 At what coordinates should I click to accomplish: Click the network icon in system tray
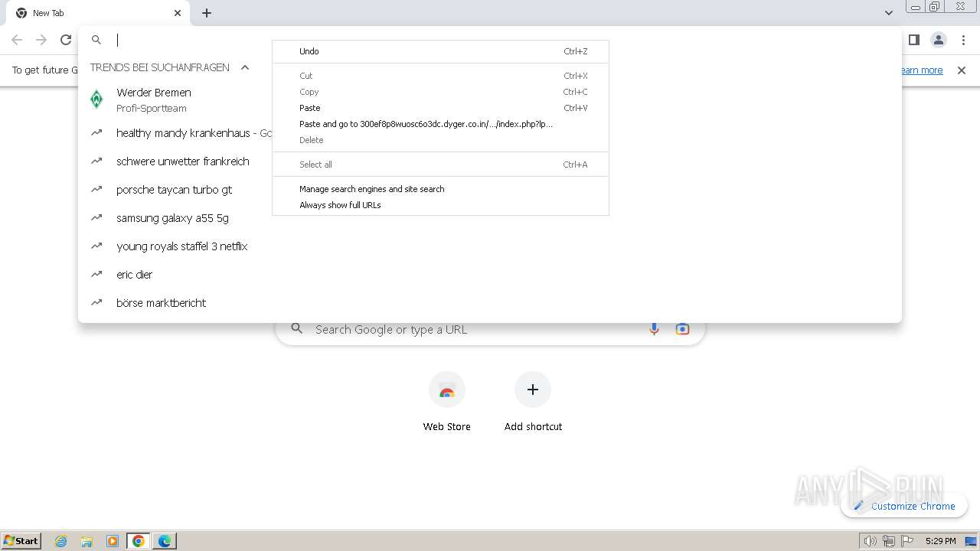889,541
